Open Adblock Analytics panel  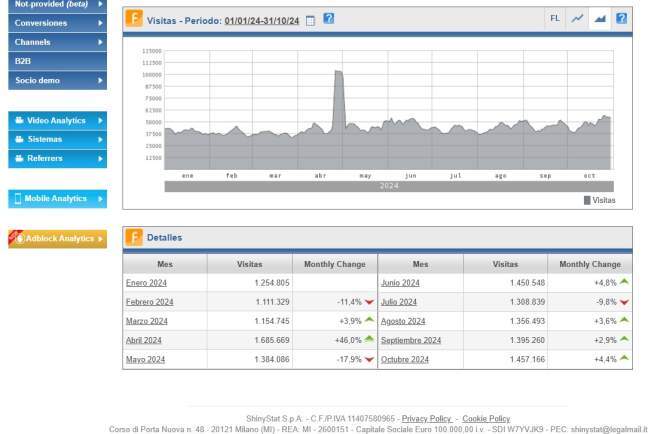57,239
